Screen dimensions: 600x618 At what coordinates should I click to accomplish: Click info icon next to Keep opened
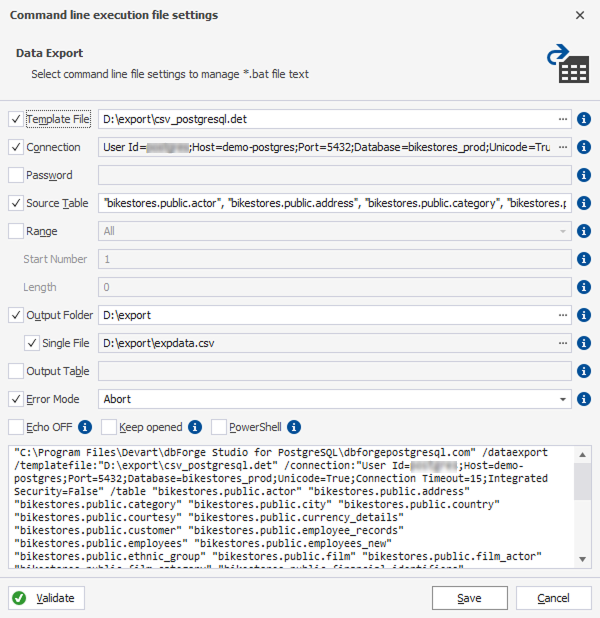[x=195, y=427]
